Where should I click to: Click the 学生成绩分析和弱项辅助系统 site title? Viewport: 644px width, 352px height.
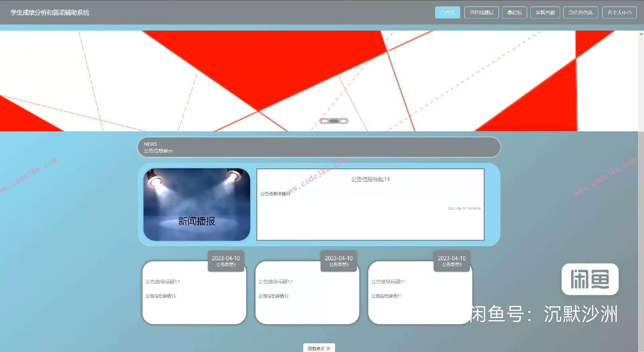[x=50, y=12]
